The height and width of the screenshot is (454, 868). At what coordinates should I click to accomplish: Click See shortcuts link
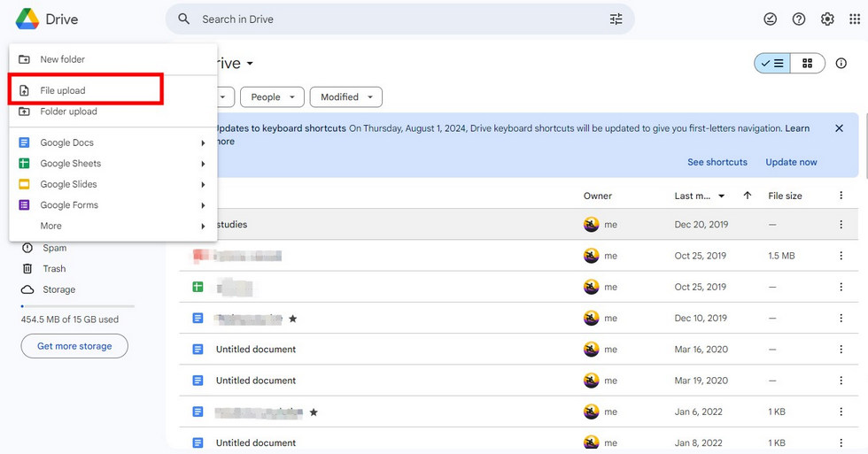[x=717, y=162]
